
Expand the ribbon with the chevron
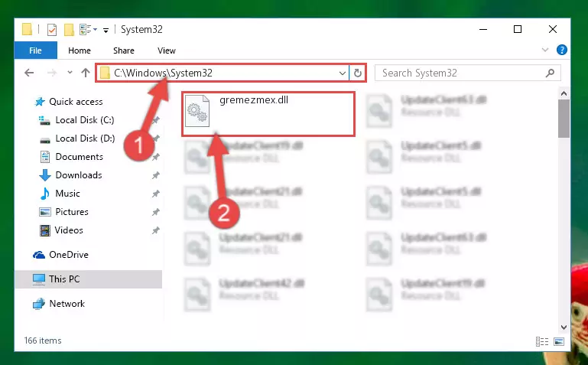[x=545, y=50]
